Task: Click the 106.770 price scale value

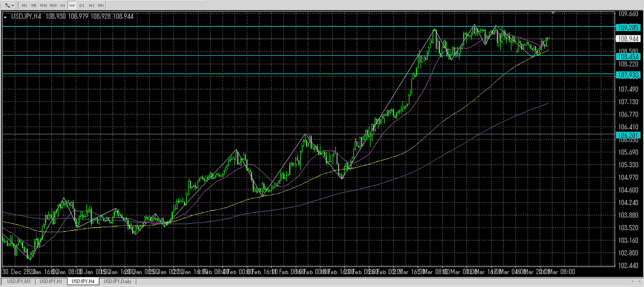Action: click(627, 114)
